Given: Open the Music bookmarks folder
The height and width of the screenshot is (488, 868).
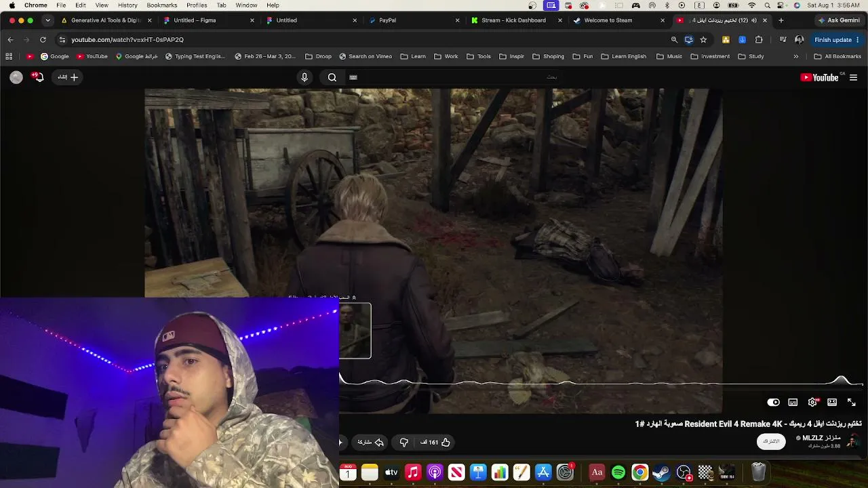Looking at the screenshot, I should click(669, 56).
